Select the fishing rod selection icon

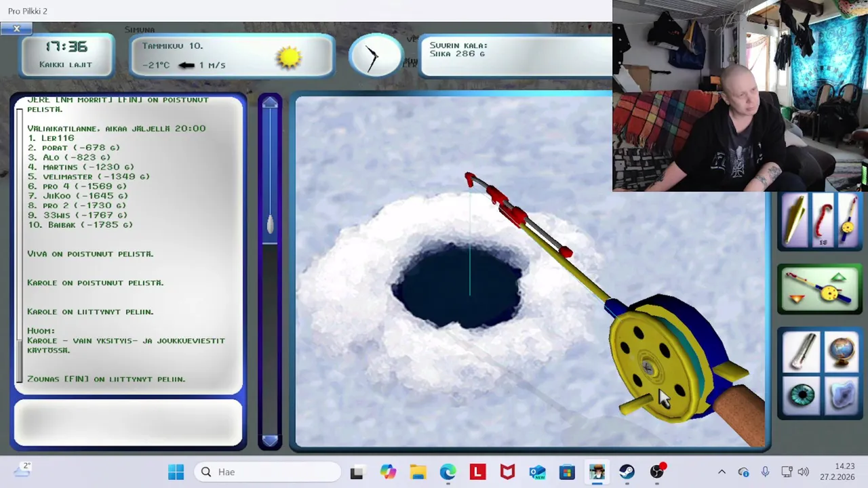coord(848,221)
